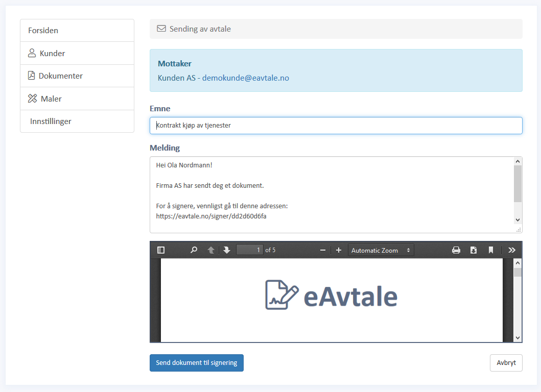Screen dimensions: 541x392
Task: Cancel with the Avbryt button
Action: click(x=505, y=362)
